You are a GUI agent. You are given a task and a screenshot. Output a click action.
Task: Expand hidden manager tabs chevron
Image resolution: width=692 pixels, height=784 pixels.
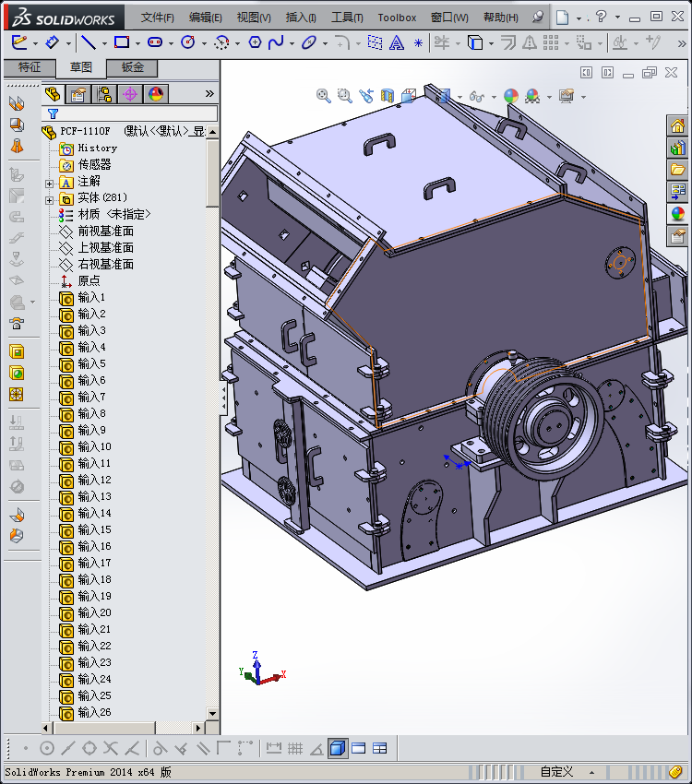209,93
